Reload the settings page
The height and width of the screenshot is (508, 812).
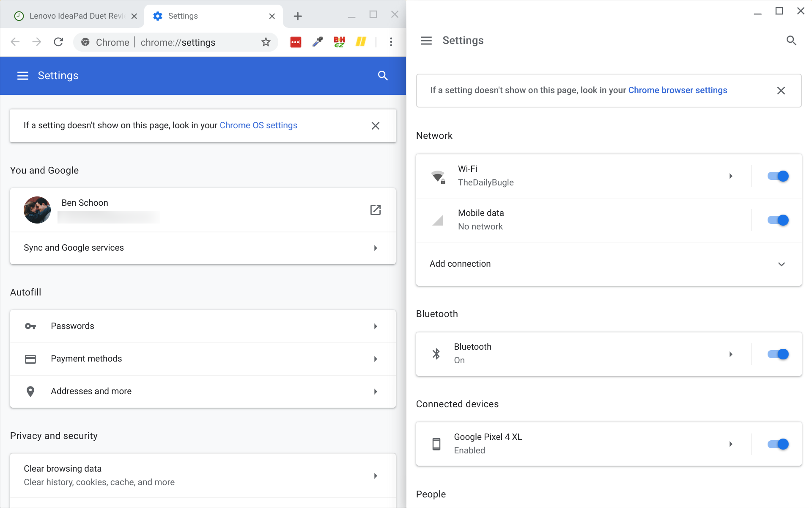58,42
